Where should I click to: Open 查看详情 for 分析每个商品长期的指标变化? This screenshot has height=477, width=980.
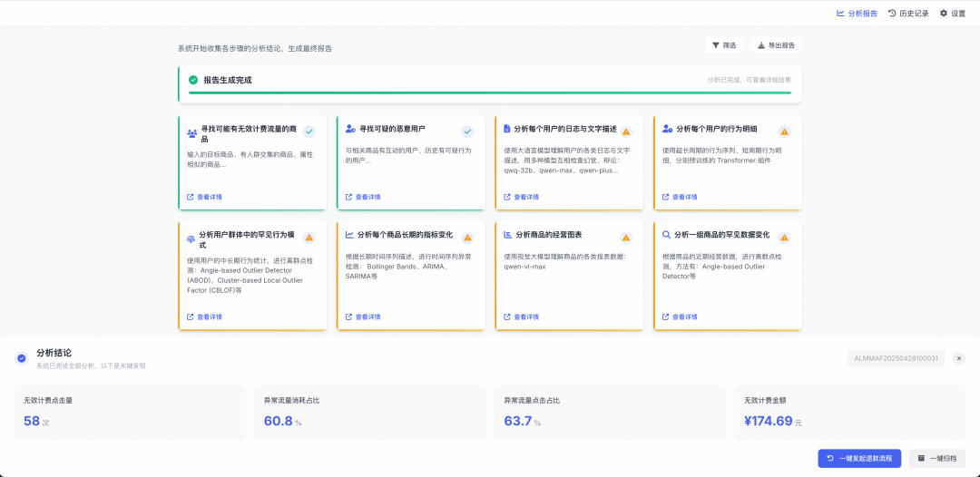(363, 316)
